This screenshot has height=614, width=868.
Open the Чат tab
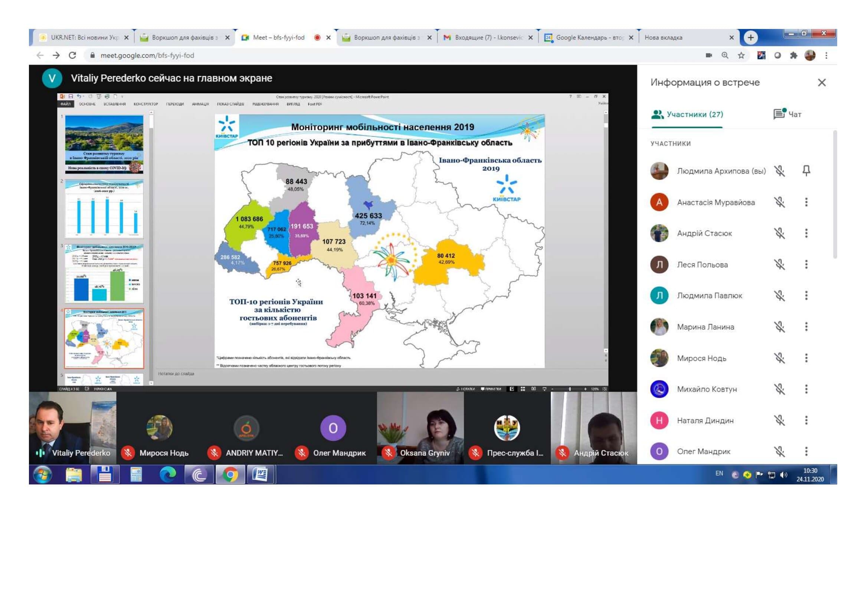tap(787, 114)
